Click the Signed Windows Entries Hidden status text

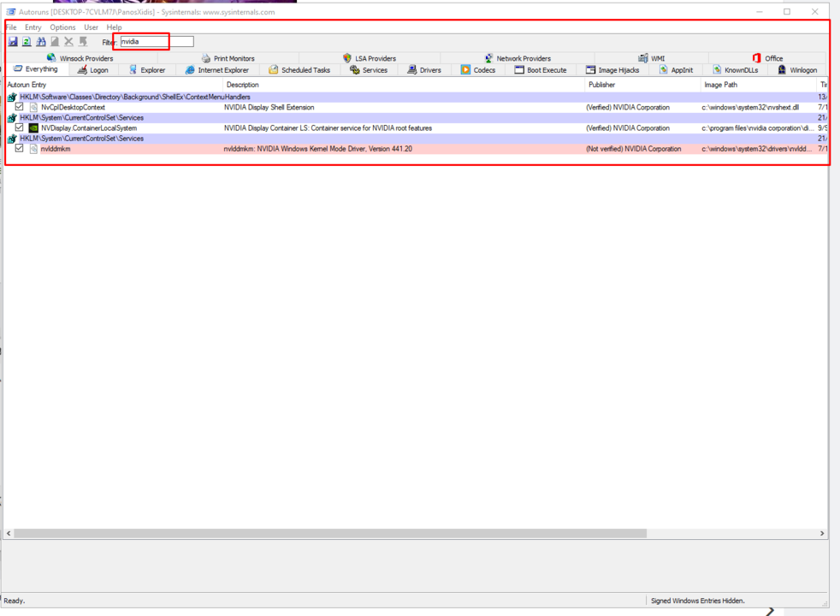(x=697, y=601)
